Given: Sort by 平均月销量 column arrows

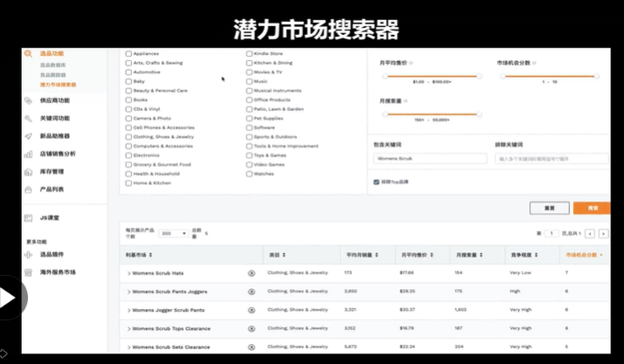Looking at the screenshot, I should coord(377,255).
